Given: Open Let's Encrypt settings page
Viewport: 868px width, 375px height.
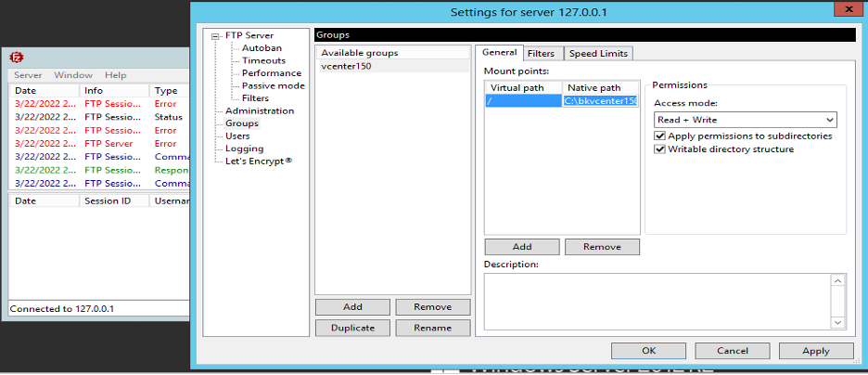Looking at the screenshot, I should click(259, 161).
